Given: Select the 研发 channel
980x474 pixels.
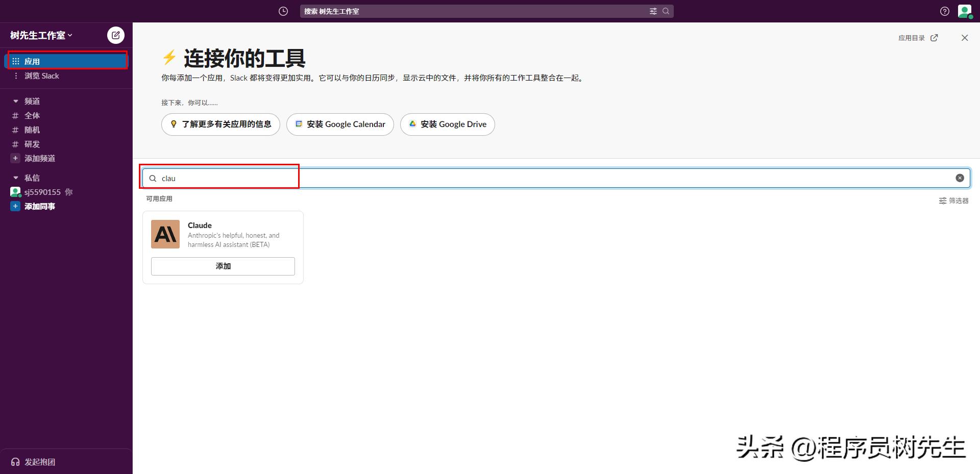Looking at the screenshot, I should tap(32, 144).
